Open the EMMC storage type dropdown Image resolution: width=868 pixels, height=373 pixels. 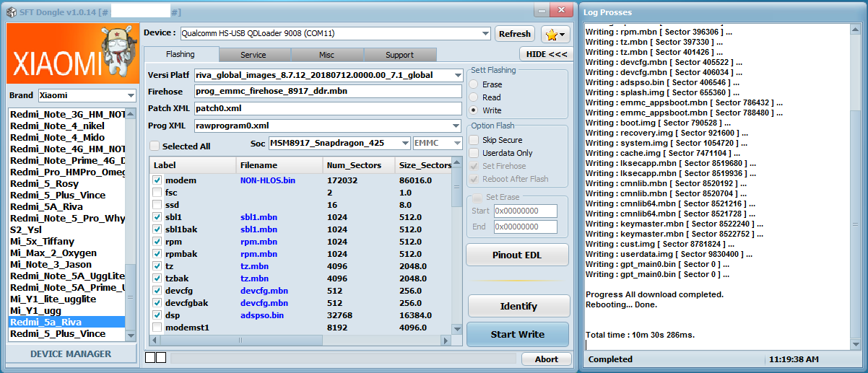point(456,143)
